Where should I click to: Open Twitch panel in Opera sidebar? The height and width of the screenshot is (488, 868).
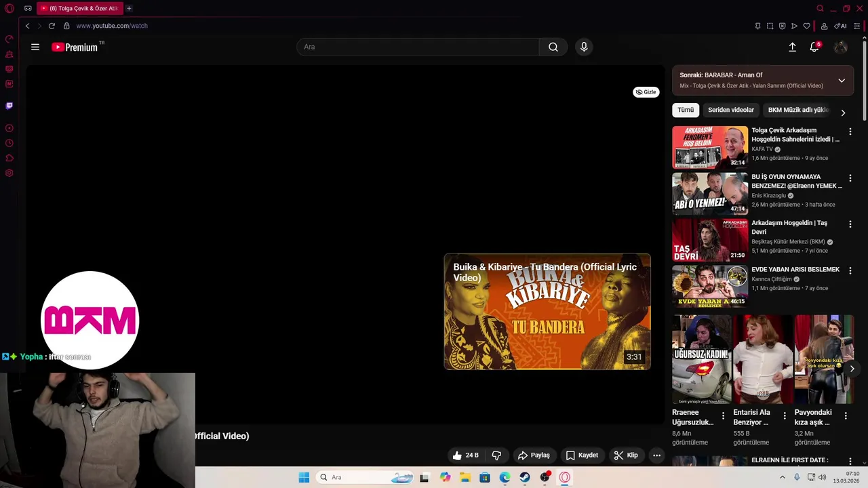tap(9, 106)
